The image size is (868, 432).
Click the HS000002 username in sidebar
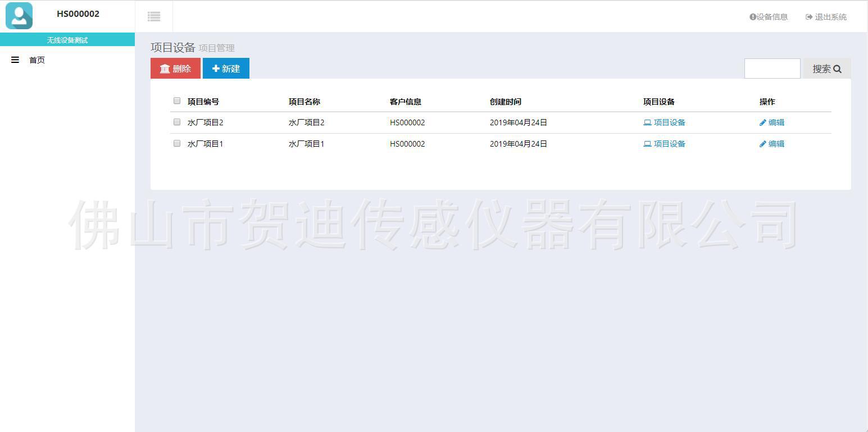pos(78,14)
